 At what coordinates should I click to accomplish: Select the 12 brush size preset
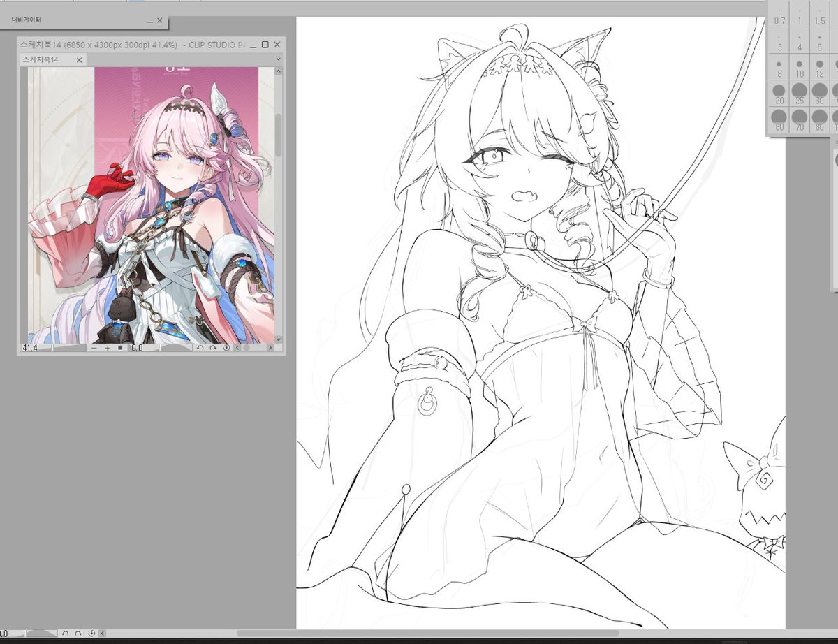(820, 68)
